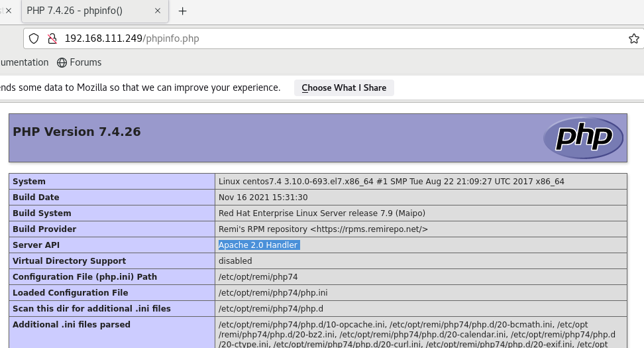
Task: Click the Mozilla data sharing notice text
Action: [140, 87]
